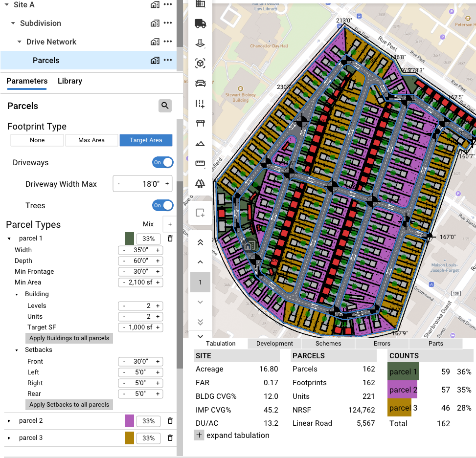This screenshot has width=476, height=458.
Task: Expand the parcel 3 type section
Action: coord(9,438)
